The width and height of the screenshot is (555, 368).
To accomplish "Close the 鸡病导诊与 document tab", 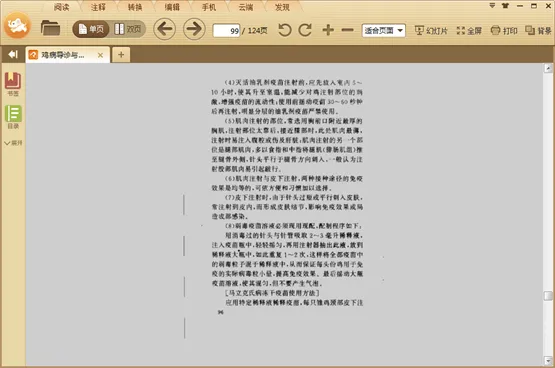I will coord(101,55).
